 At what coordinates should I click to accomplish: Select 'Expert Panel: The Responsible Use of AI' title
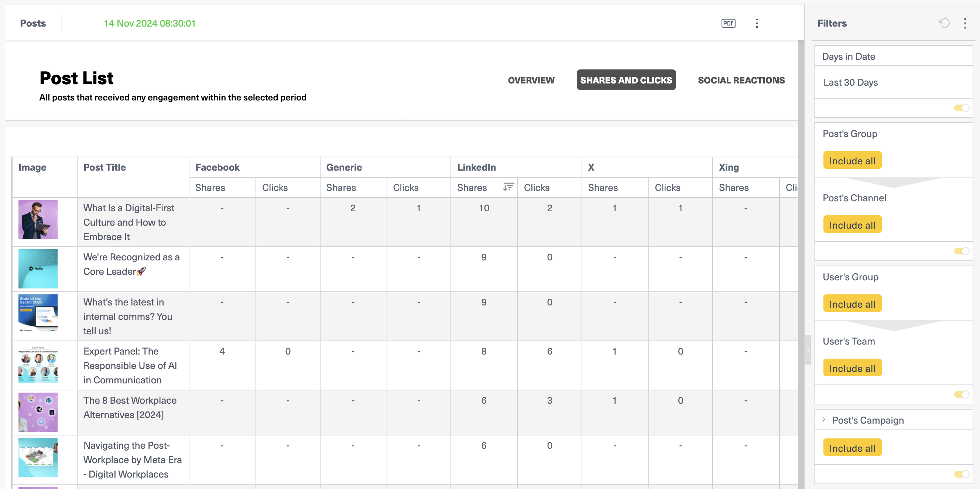click(130, 365)
